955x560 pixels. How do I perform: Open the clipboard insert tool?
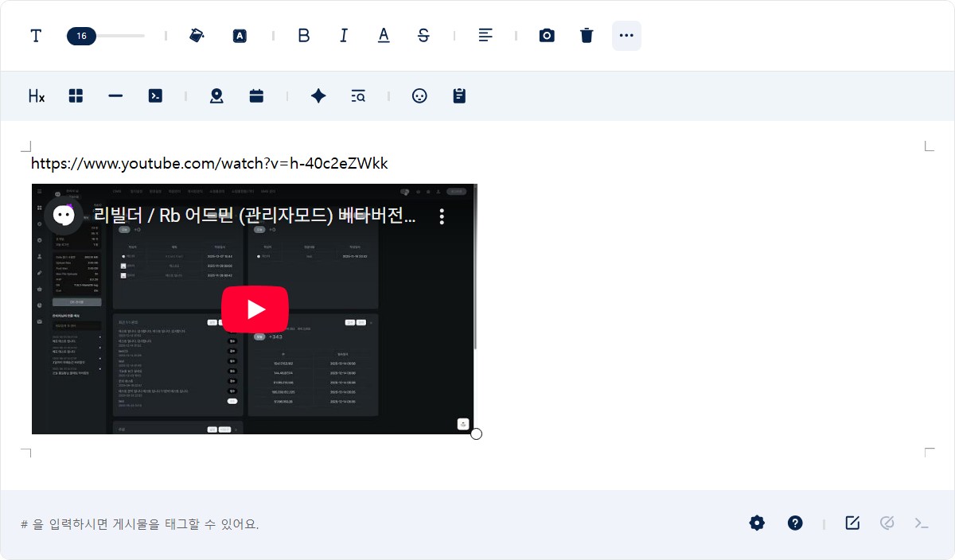coord(459,95)
